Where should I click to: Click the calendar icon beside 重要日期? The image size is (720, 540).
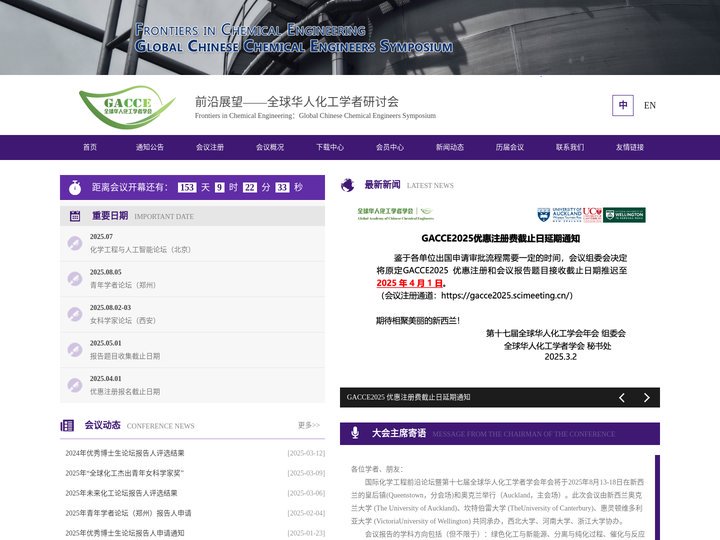coord(75,216)
